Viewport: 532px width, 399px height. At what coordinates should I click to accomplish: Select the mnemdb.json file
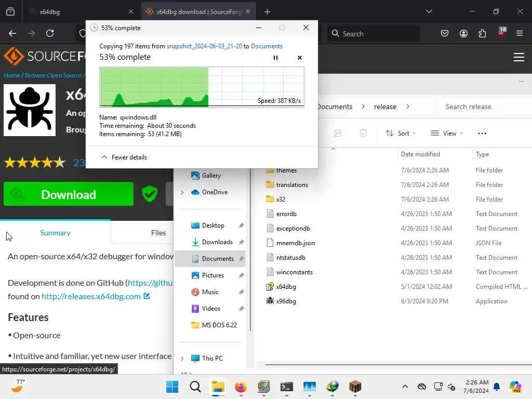pos(296,243)
